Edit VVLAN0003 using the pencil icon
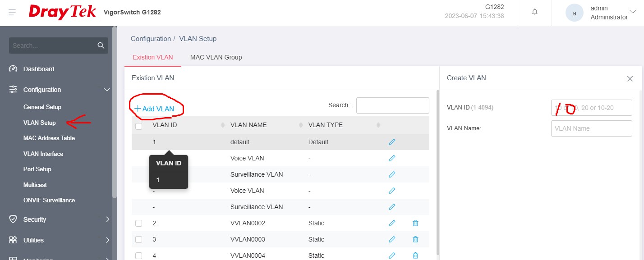 coord(392,239)
